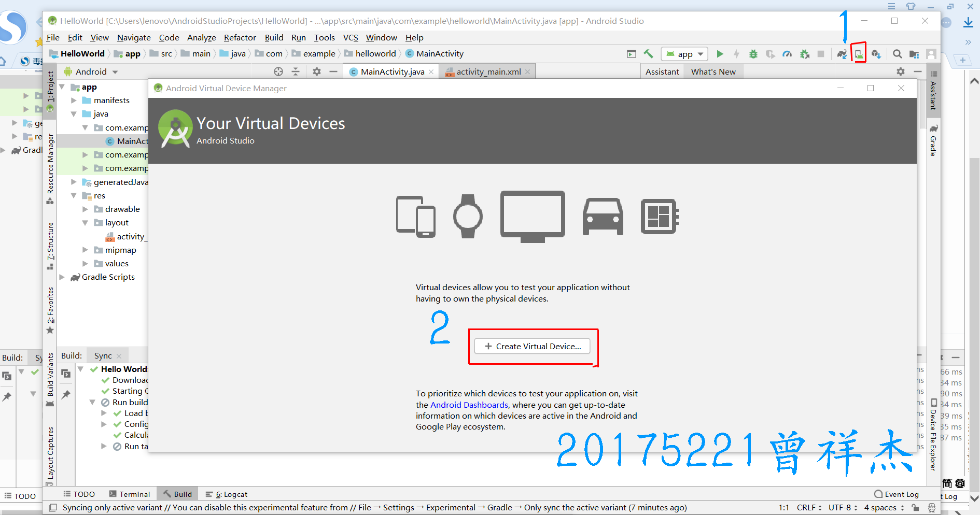Click the inspector hat icon in status bar
The width and height of the screenshot is (980, 515).
click(x=931, y=508)
